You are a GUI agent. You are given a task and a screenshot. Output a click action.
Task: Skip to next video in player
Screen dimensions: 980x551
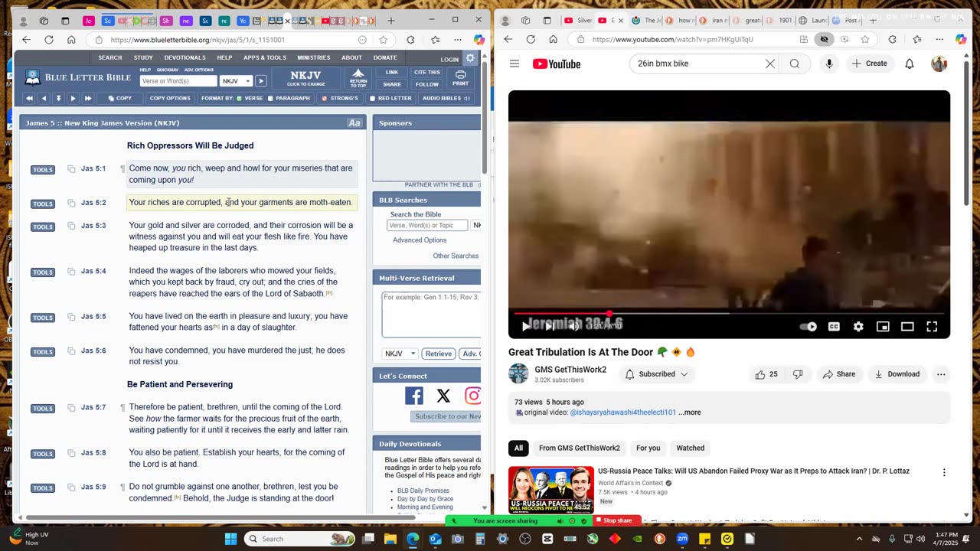[x=550, y=327]
